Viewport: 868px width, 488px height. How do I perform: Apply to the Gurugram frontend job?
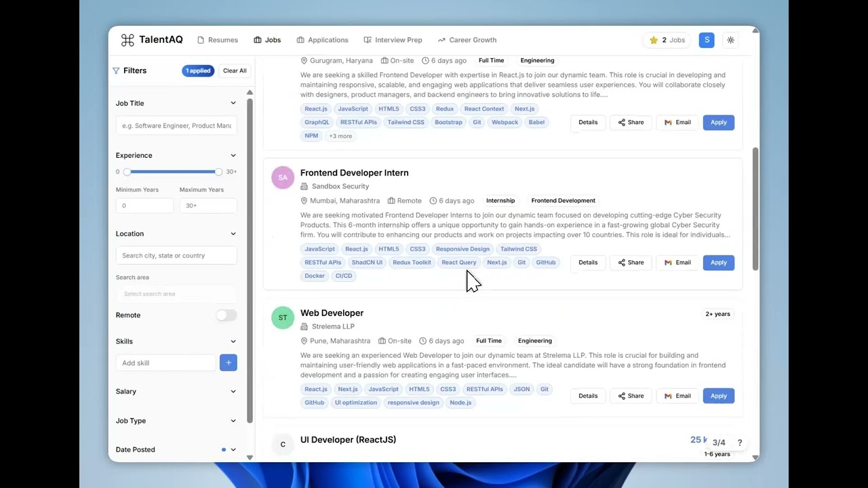tap(719, 122)
